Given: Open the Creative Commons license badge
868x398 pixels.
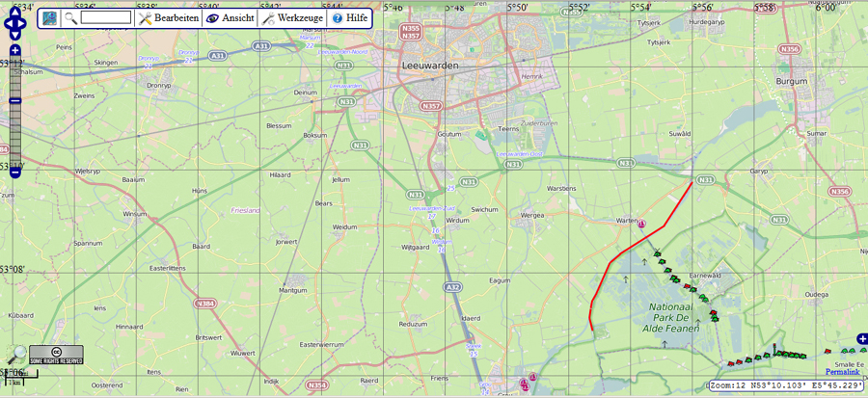Looking at the screenshot, I should click(56, 355).
